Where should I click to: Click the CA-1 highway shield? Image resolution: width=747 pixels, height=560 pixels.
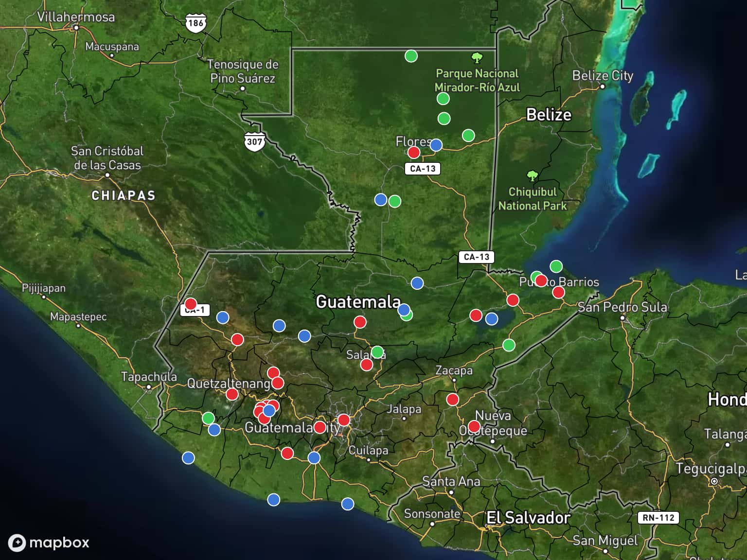[x=195, y=310]
